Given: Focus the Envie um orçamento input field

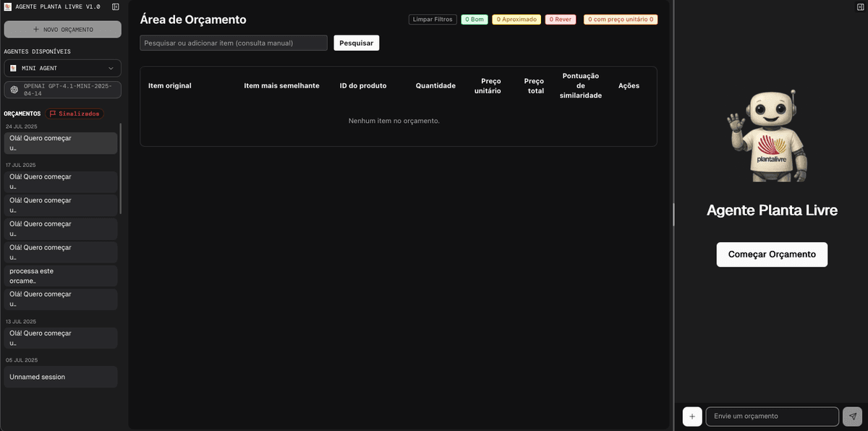Looking at the screenshot, I should [x=772, y=416].
